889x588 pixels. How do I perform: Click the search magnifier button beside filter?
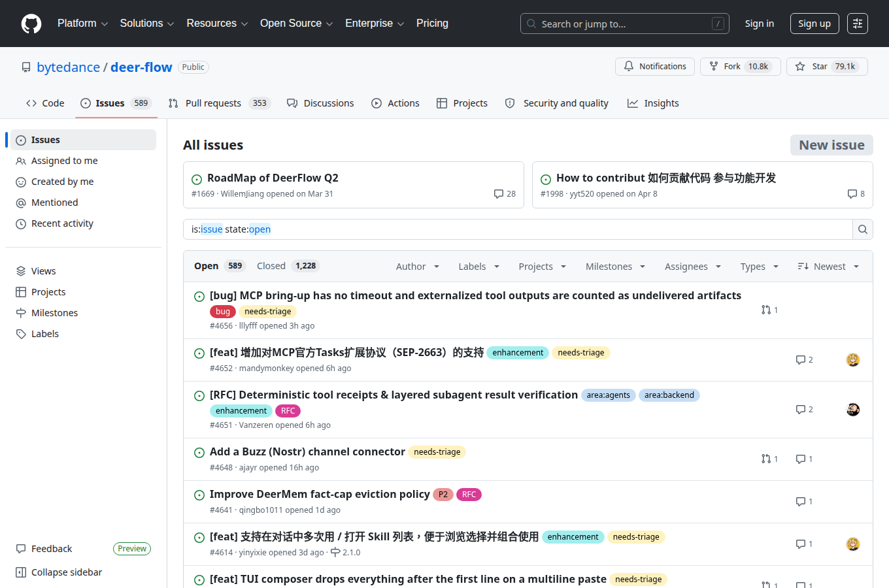[x=863, y=229]
